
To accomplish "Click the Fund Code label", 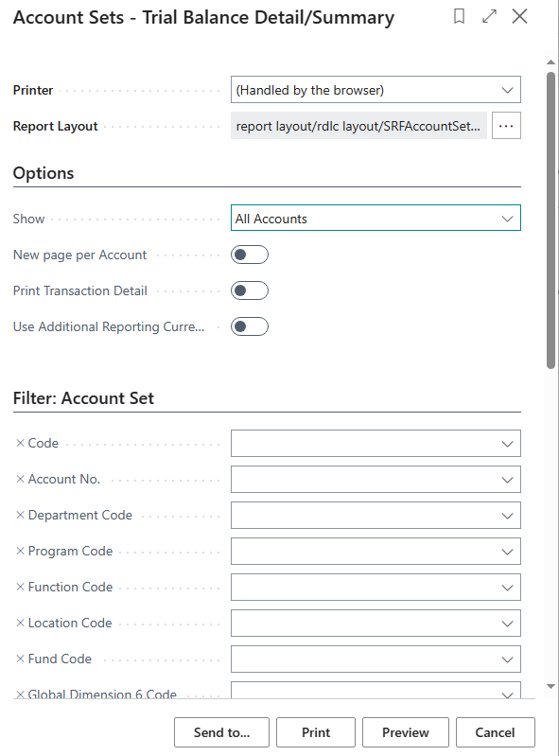I will coord(60,659).
